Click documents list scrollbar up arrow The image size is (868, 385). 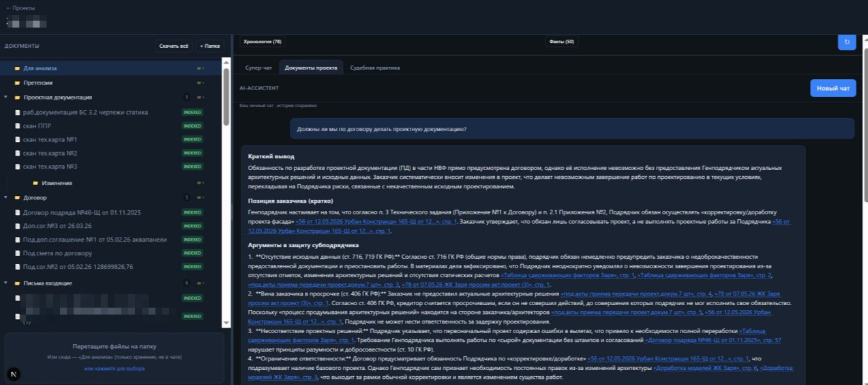pyautogui.click(x=226, y=61)
